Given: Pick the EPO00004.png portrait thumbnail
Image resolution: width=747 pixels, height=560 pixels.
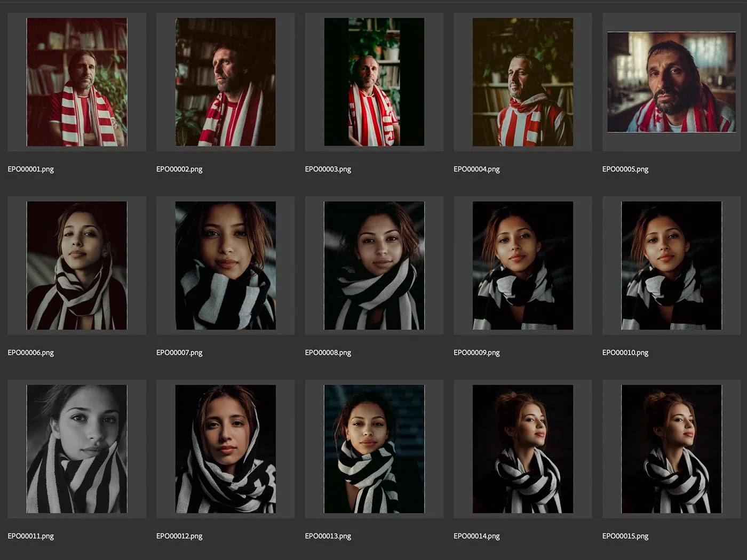Looking at the screenshot, I should point(523,82).
